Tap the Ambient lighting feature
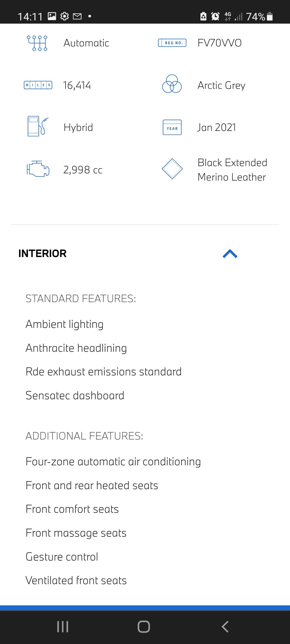 (x=64, y=324)
